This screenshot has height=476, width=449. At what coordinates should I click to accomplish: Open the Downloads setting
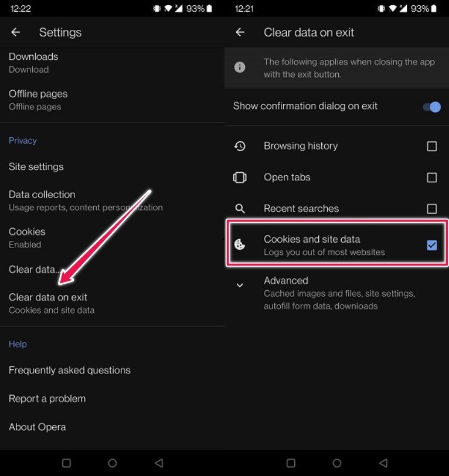[x=113, y=63]
